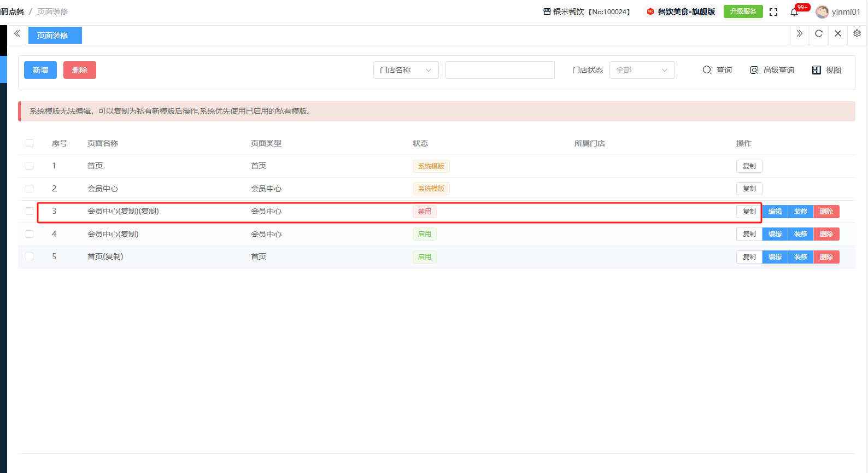The width and height of the screenshot is (868, 473).
Task: Collapse sidebar with double-left arrow
Action: (17, 34)
